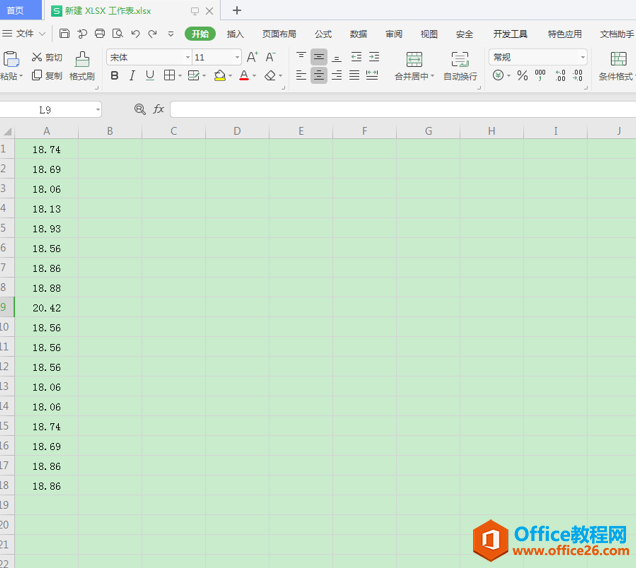This screenshot has width=636, height=568.
Task: Click the formula bar input field
Action: [403, 109]
